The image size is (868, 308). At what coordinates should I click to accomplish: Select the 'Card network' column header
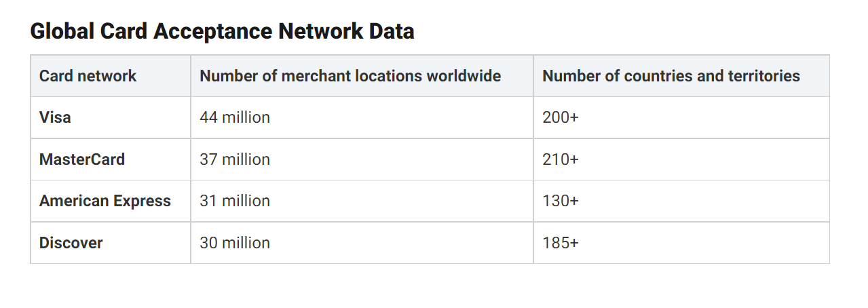click(88, 76)
